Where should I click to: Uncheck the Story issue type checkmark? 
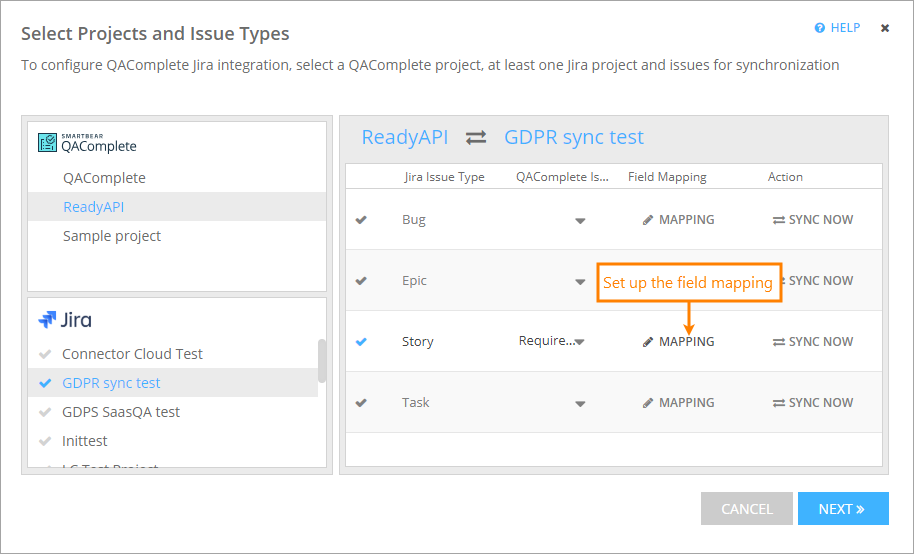pyautogui.click(x=361, y=342)
